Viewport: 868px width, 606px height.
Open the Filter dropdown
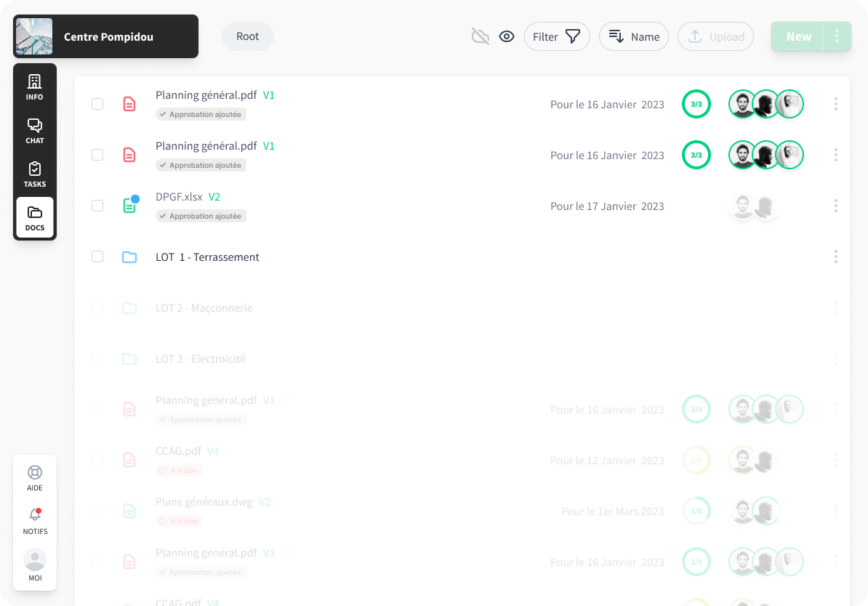556,36
